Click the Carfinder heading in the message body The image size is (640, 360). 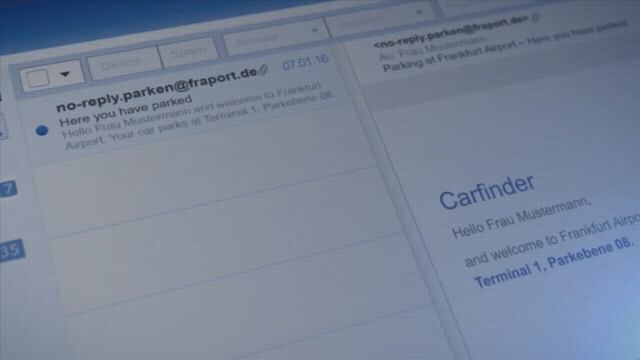tap(487, 192)
